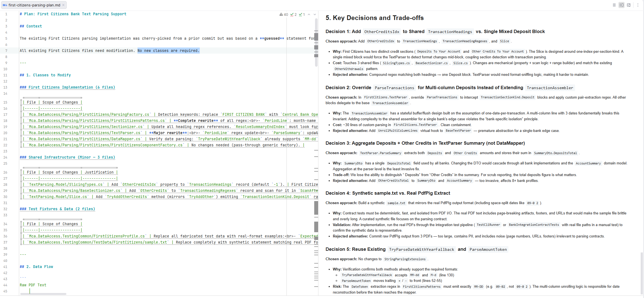
Task: Click the Sectionizer.cs table row
Action: pyautogui.click(x=170, y=127)
